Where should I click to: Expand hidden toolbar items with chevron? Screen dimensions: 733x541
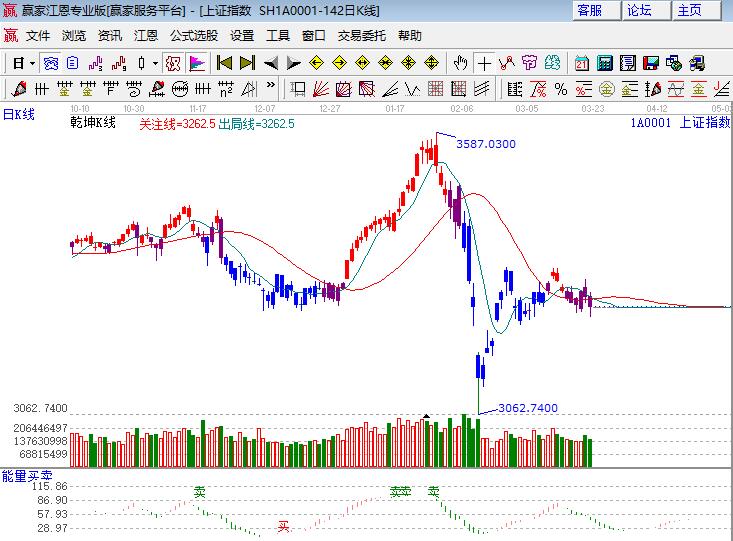pos(272,89)
